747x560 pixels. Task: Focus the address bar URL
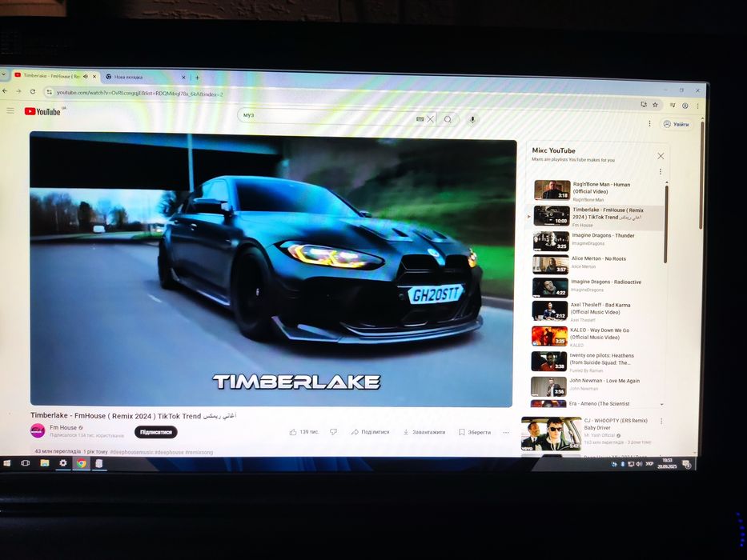point(139,94)
